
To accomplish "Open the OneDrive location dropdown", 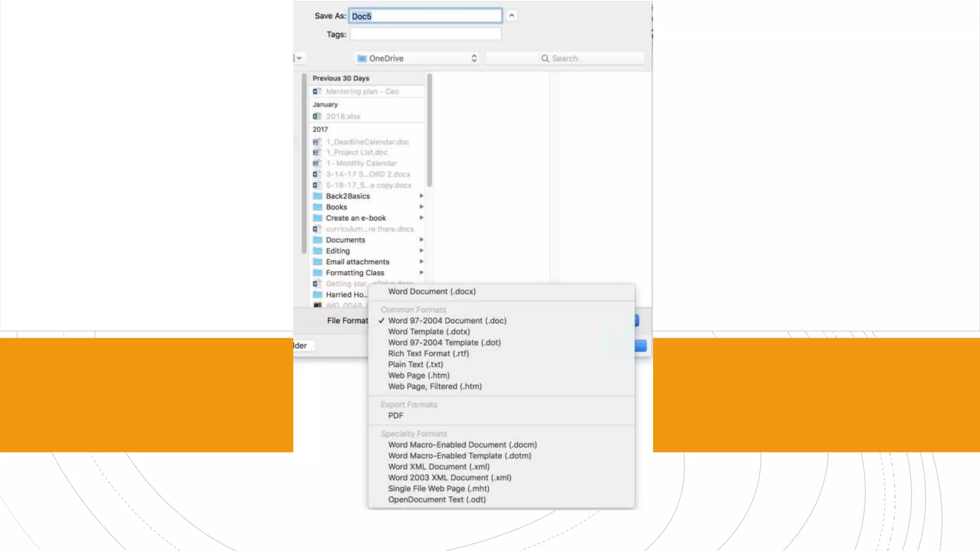I will click(417, 58).
